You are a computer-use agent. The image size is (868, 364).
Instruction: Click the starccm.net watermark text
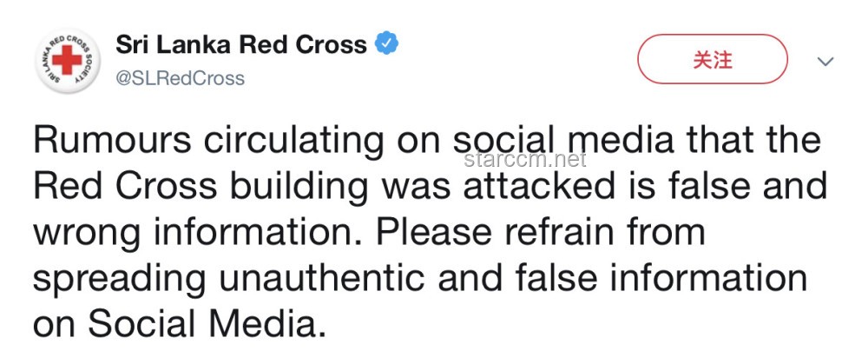coord(525,160)
